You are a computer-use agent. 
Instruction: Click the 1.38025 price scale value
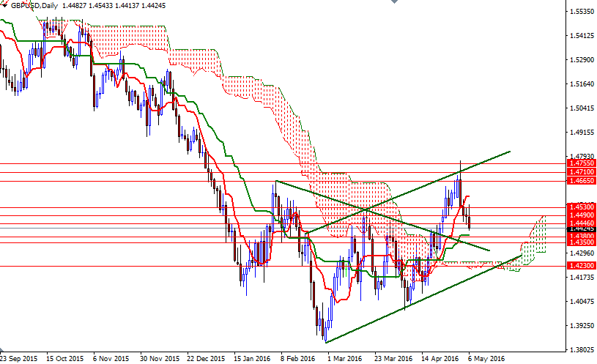584,349
